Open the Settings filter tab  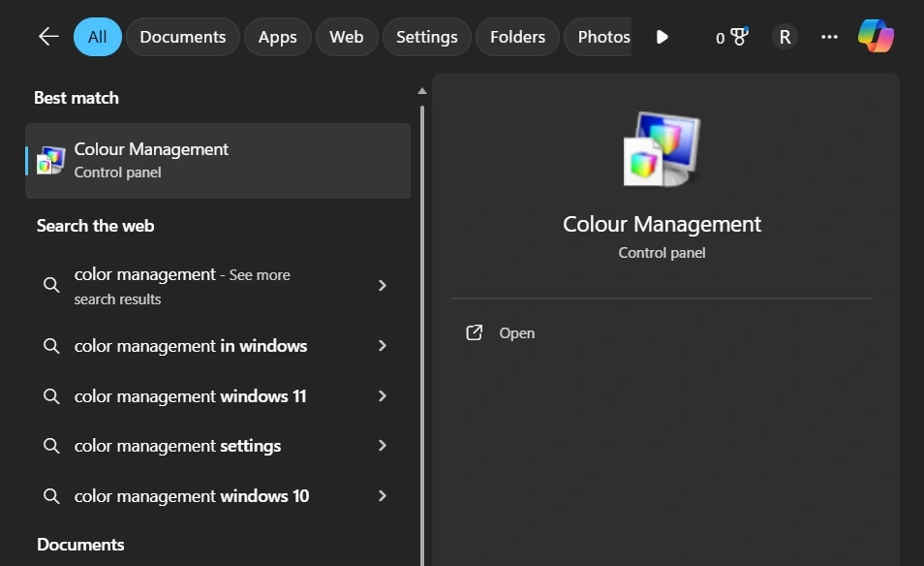coord(426,36)
